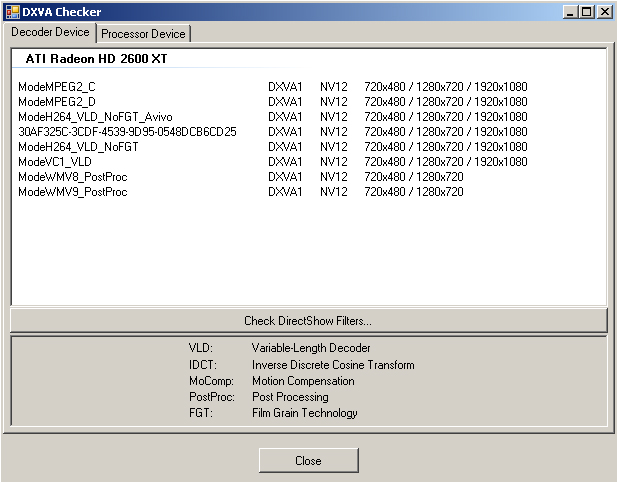Click the IDCT: abbreviation label
Screen dimensions: 617x482
click(x=203, y=365)
